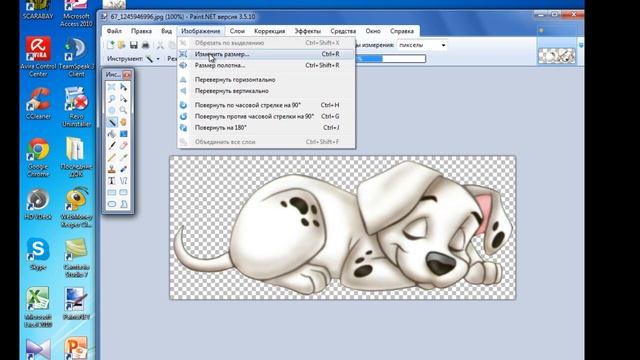Select the Zoom magnifier tool
Viewport: 640px width, 360px height.
click(x=123, y=110)
